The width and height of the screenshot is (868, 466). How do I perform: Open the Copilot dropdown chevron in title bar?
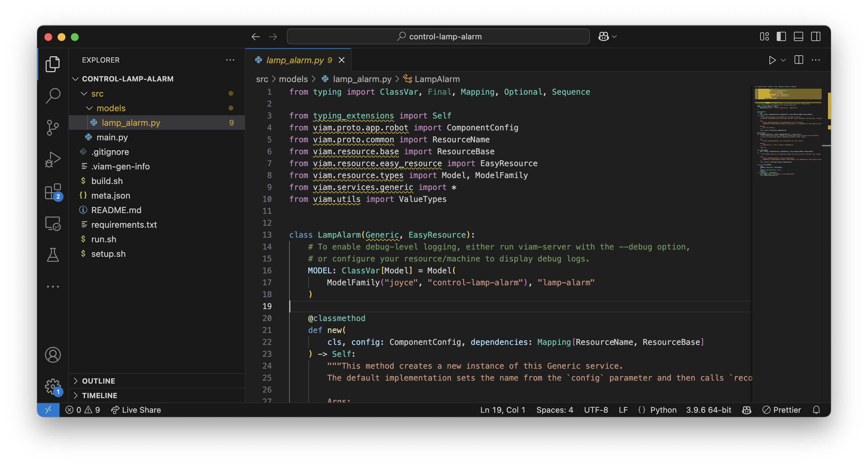click(x=614, y=36)
